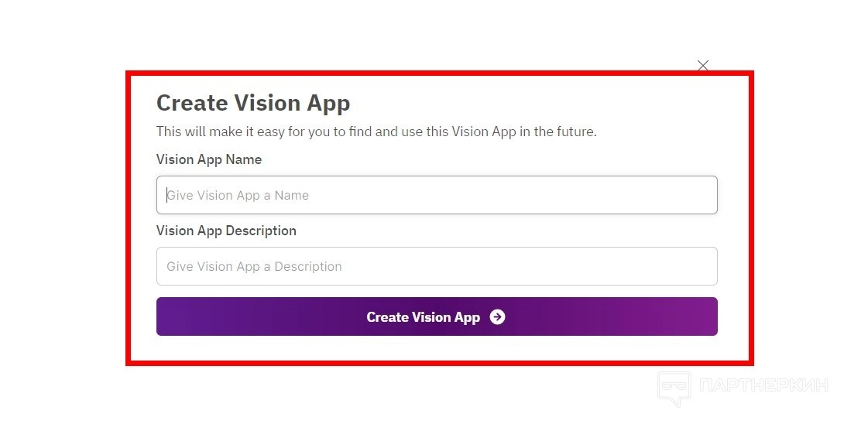Viewport: 868px width, 448px height.
Task: Click the 'Create Vision App' text on the button
Action: pos(423,317)
